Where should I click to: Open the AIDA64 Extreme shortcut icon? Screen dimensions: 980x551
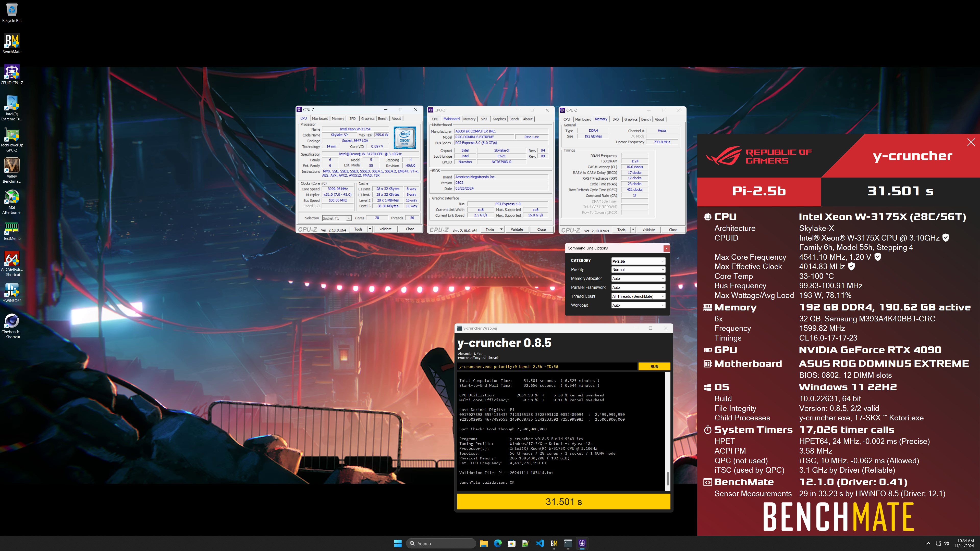(x=12, y=264)
